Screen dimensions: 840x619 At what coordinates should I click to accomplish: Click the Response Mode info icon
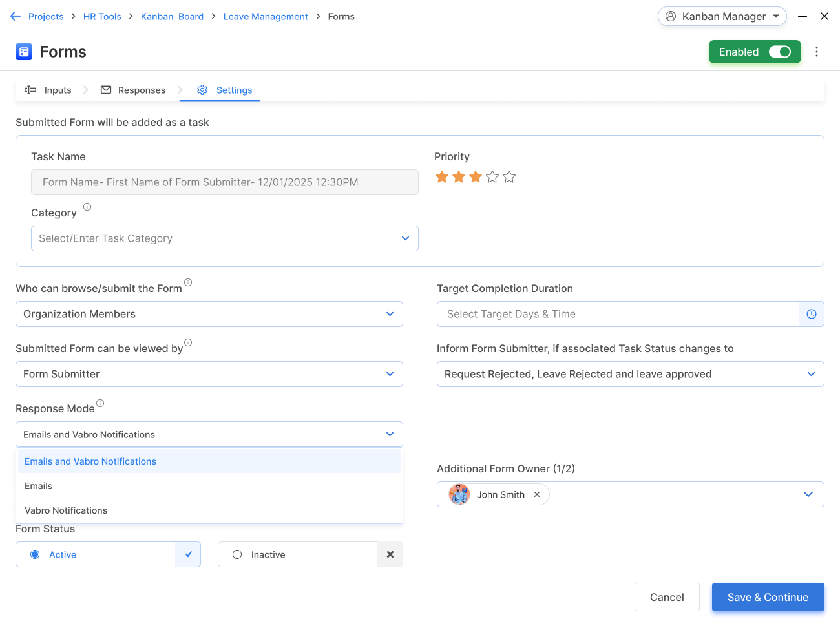[100, 403]
